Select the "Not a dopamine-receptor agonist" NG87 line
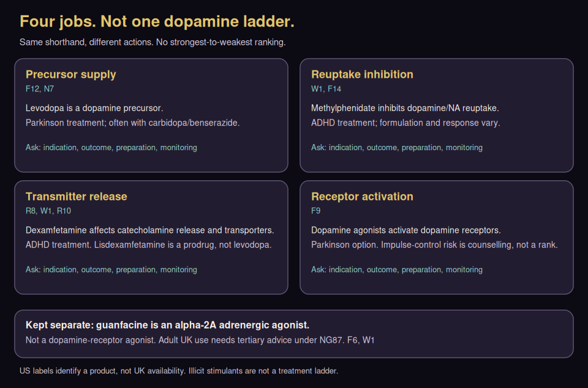Viewport: 588px width, 388px height. tap(200, 340)
